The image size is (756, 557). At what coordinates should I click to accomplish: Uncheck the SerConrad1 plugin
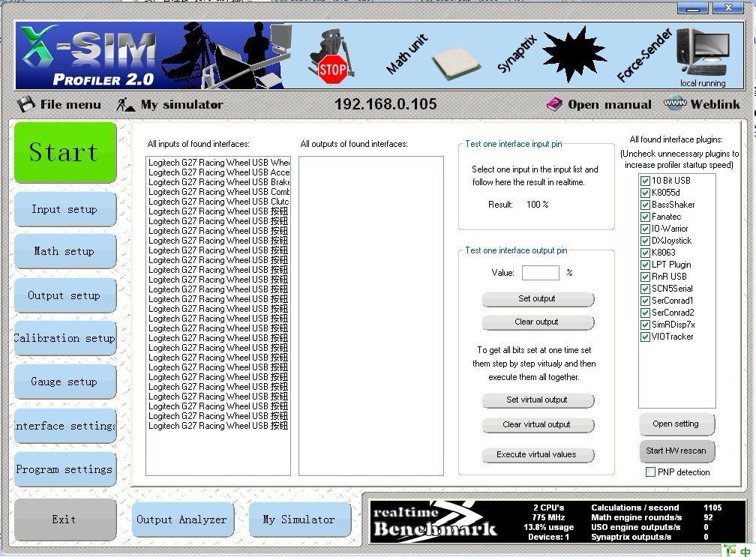click(645, 301)
